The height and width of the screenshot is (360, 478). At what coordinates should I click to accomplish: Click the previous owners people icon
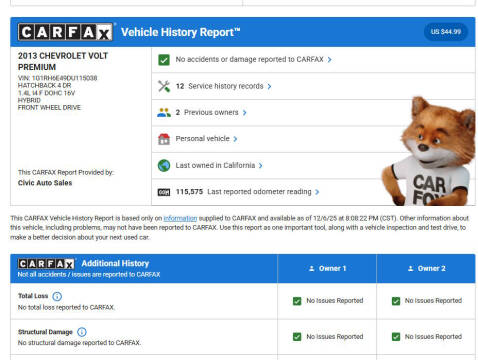pyautogui.click(x=164, y=112)
